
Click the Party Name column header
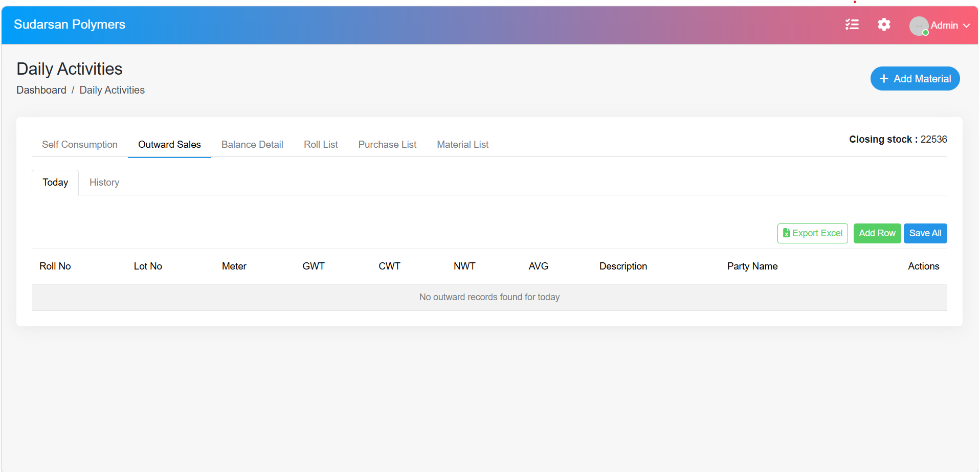752,266
